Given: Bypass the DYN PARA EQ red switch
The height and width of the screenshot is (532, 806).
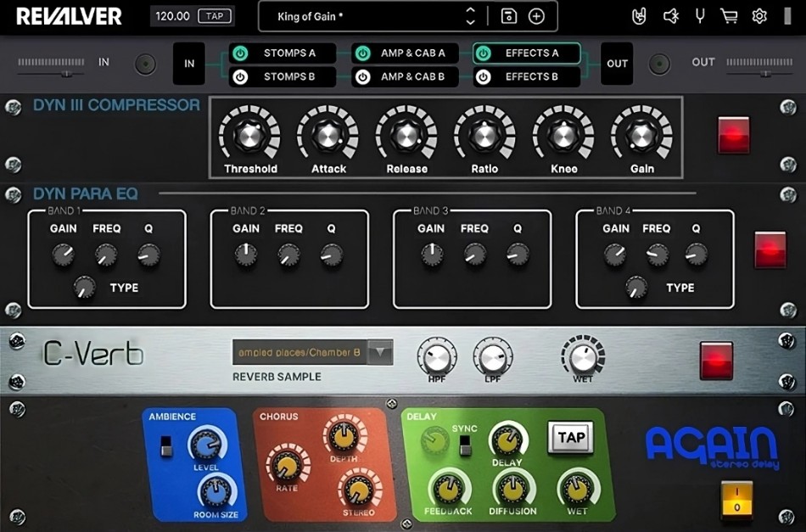Looking at the screenshot, I should tap(770, 249).
